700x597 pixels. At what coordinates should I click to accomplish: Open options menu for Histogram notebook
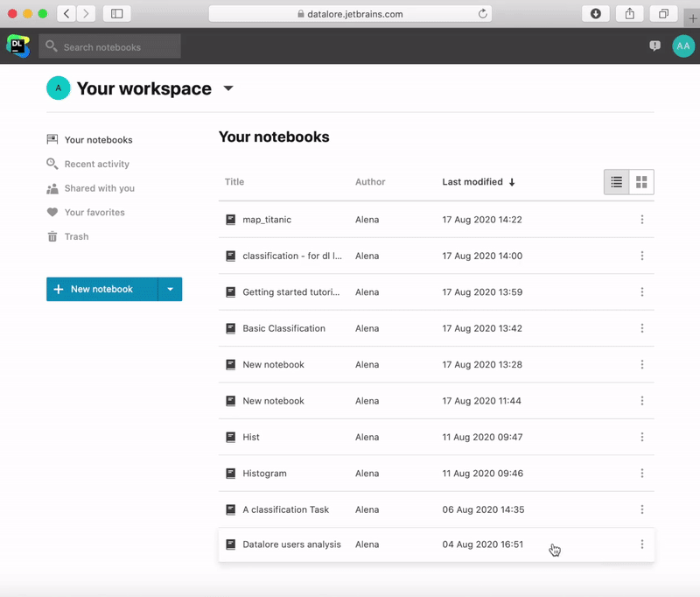point(642,473)
